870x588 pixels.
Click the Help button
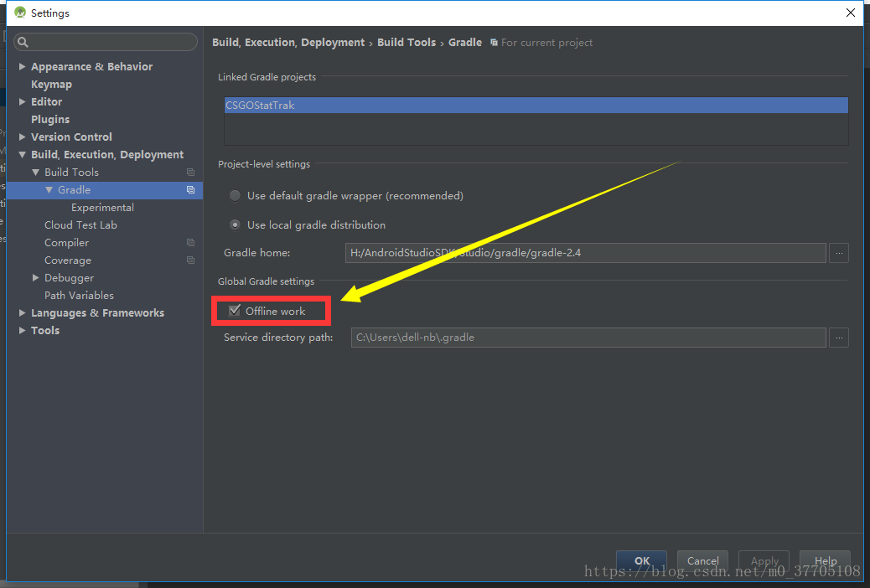pos(825,560)
